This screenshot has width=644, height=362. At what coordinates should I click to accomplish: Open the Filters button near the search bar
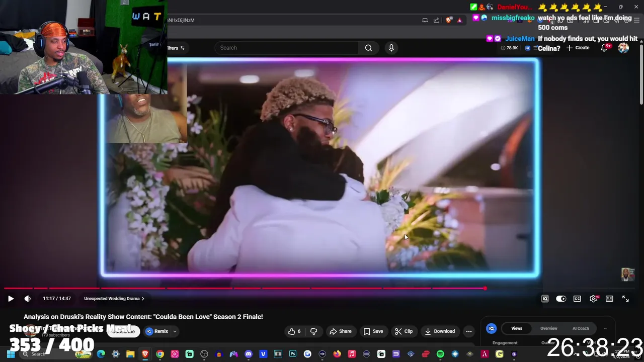pyautogui.click(x=176, y=48)
